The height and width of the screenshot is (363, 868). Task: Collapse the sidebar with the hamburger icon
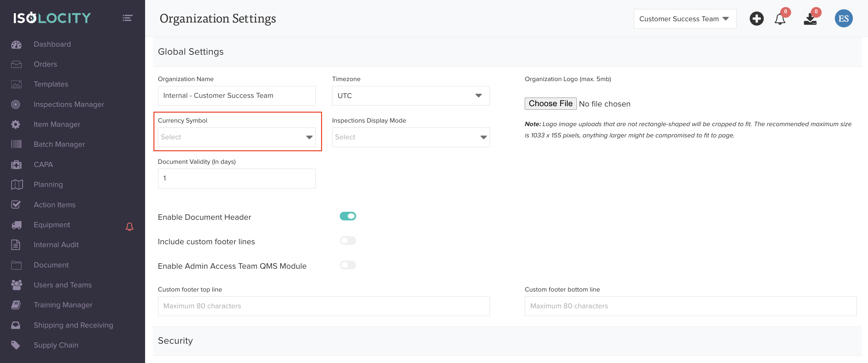(127, 18)
